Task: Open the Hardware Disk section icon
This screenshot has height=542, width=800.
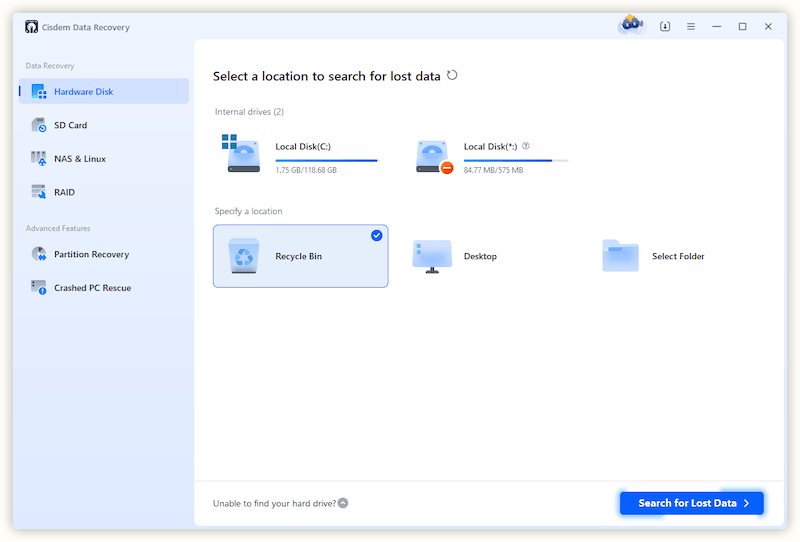Action: point(39,91)
